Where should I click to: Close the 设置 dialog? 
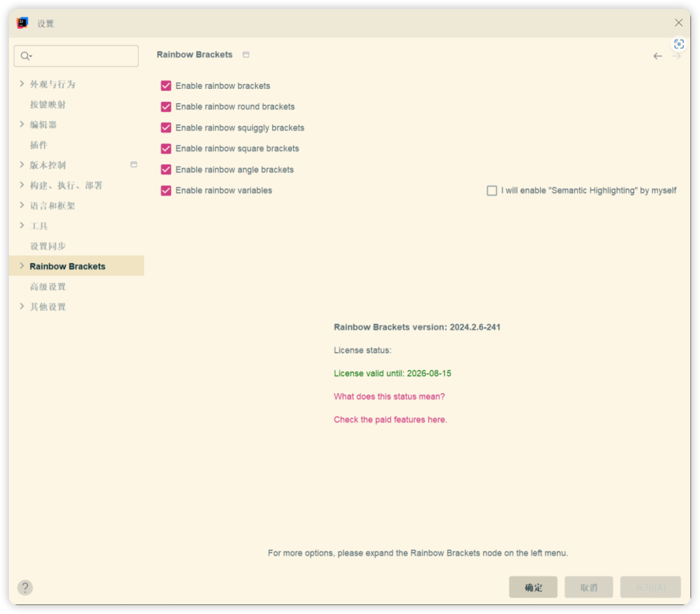pyautogui.click(x=679, y=23)
